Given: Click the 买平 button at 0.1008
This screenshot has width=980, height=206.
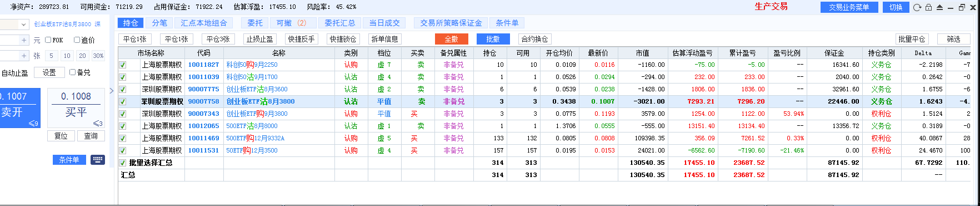Looking at the screenshot, I should (76, 107).
